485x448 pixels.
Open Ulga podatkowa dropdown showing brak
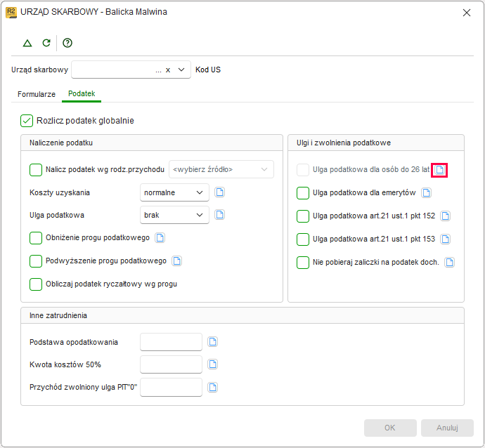click(x=174, y=215)
